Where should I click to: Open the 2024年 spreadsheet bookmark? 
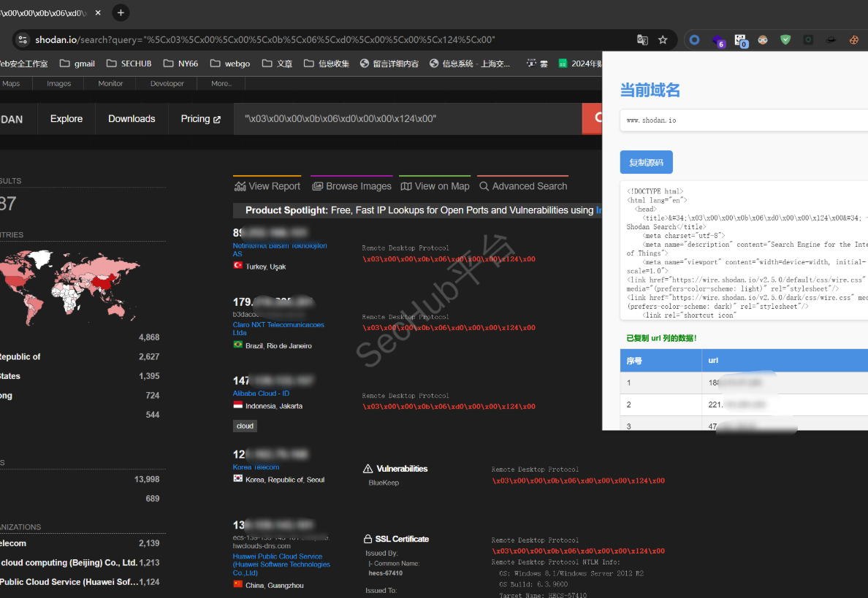point(579,64)
